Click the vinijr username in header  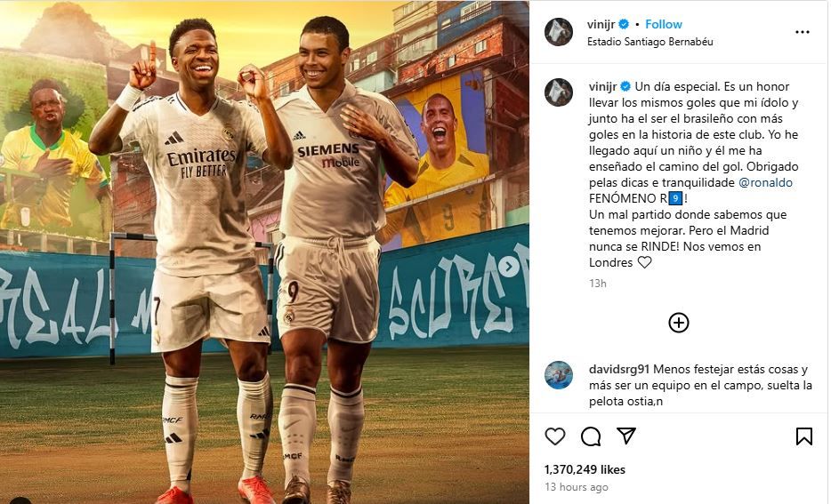(x=601, y=24)
